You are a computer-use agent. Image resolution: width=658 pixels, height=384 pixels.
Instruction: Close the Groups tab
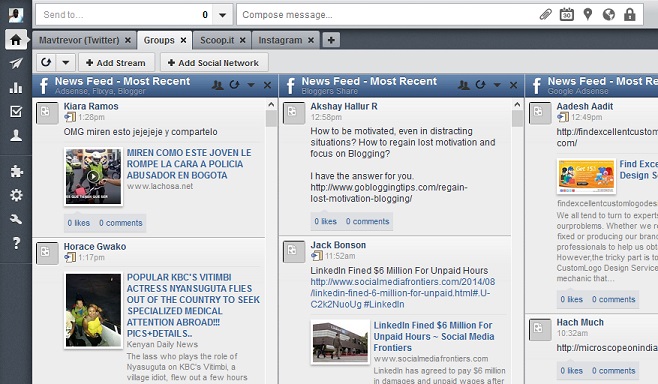click(183, 40)
